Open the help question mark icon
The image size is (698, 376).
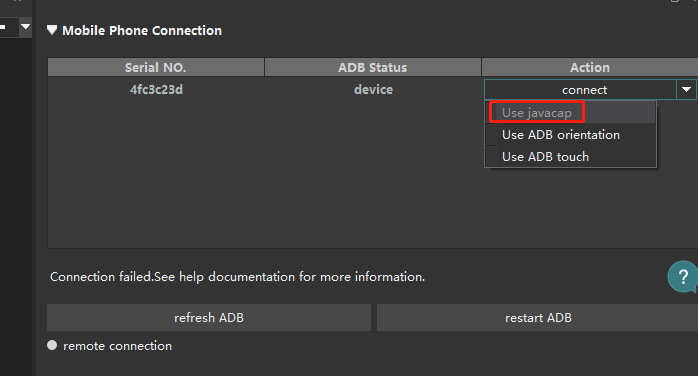coord(682,277)
